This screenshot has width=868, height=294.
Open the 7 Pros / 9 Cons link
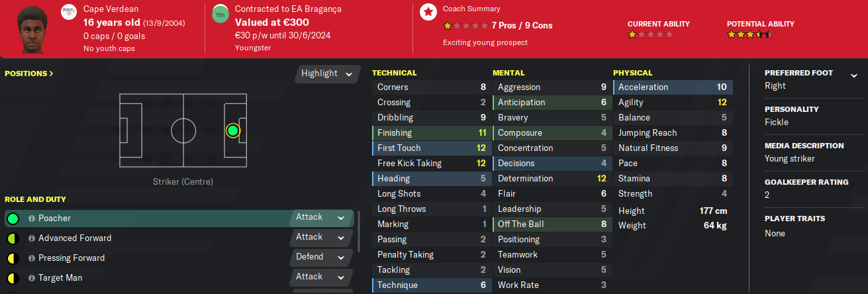pyautogui.click(x=522, y=26)
